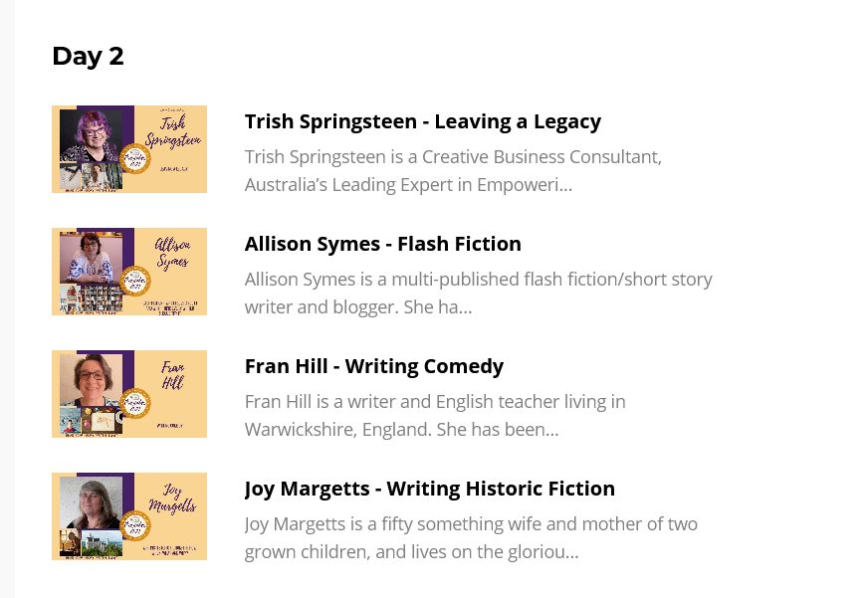Open "Trish Springsteen - Leaving a Legacy" title
Viewport: 868px width, 598px height.
(x=422, y=121)
